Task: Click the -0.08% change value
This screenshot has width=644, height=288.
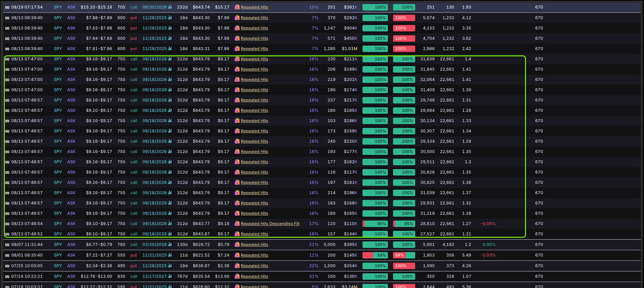Action: (488, 224)
